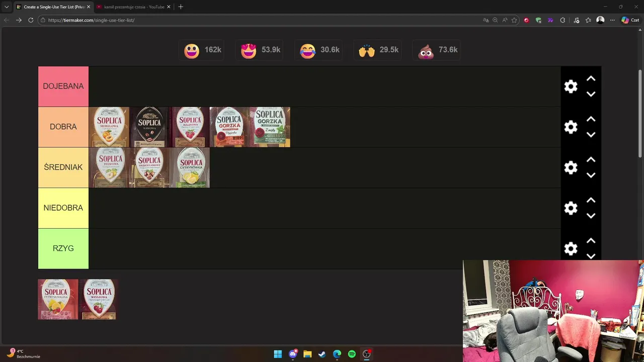Screen dimensions: 644x362
Task: Move ŚREDNIAK tier up with arrow
Action: click(591, 160)
